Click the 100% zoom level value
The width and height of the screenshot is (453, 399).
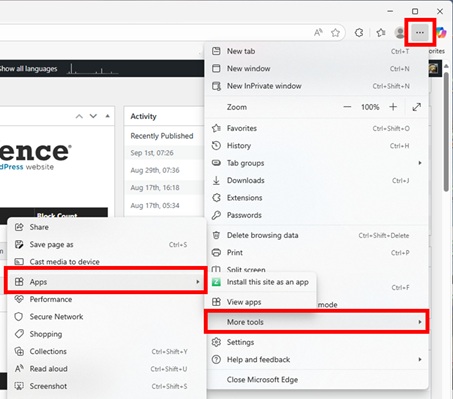click(370, 107)
